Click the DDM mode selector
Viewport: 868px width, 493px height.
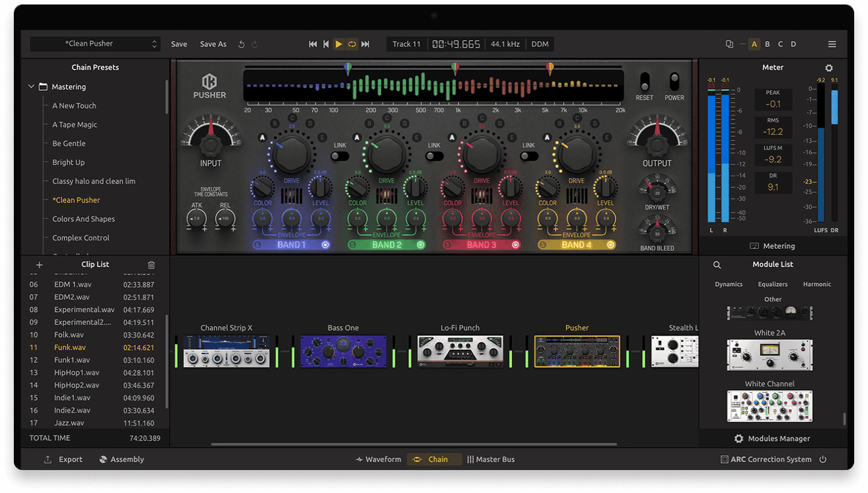tap(539, 43)
